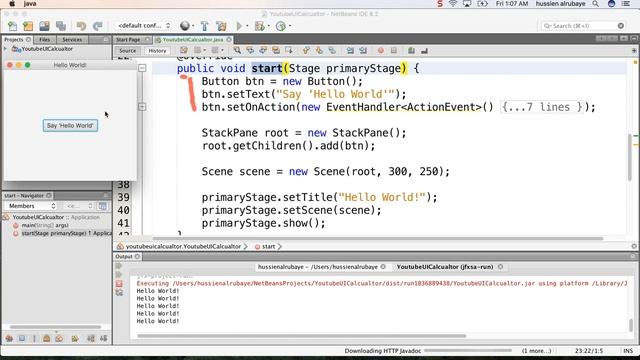Select the YoutubeUICalcualtor.java editor tab
The image size is (640, 360).
click(x=192, y=40)
